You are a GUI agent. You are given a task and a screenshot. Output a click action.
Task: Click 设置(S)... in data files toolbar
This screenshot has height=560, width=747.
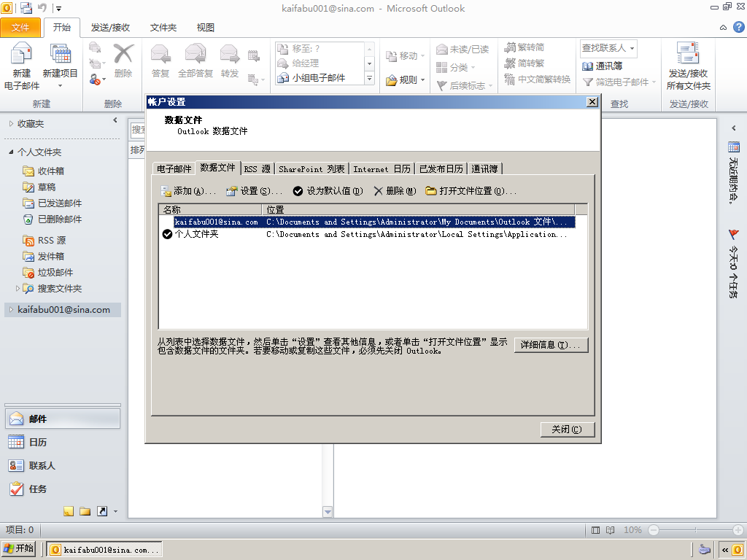tap(254, 191)
